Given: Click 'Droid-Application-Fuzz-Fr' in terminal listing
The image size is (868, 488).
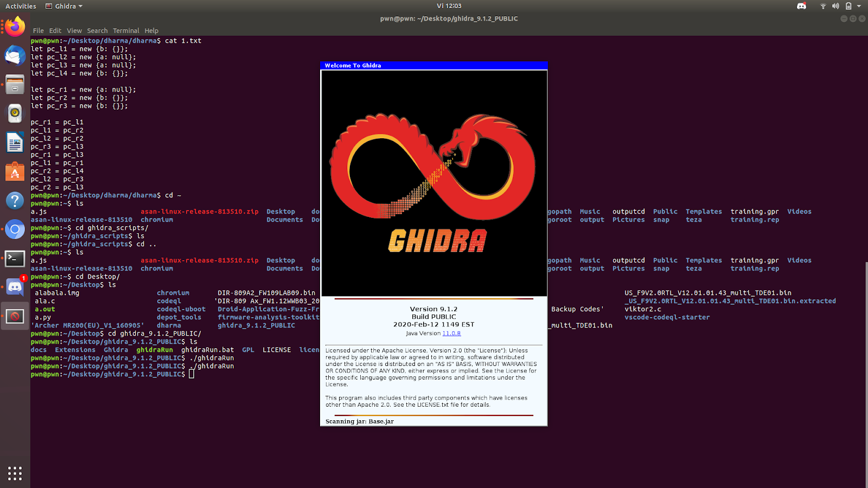Looking at the screenshot, I should pos(269,309).
